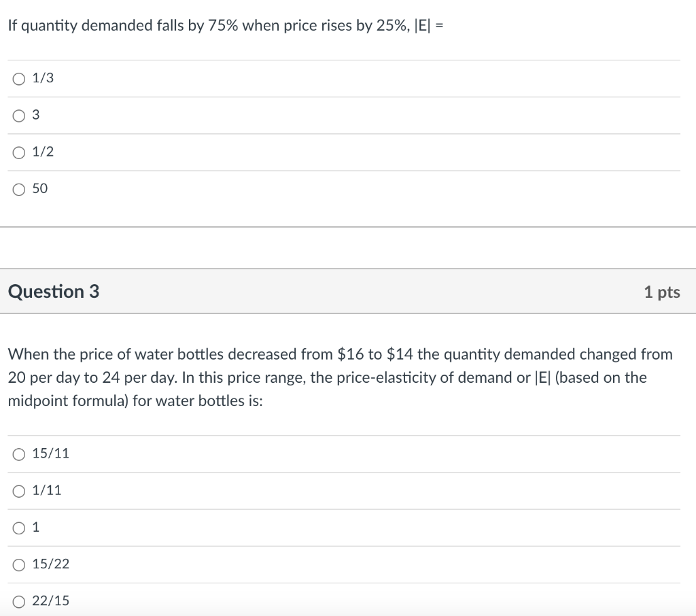Image resolution: width=696 pixels, height=616 pixels.
Task: Choose the 15/22 radio button
Action: coord(18,564)
